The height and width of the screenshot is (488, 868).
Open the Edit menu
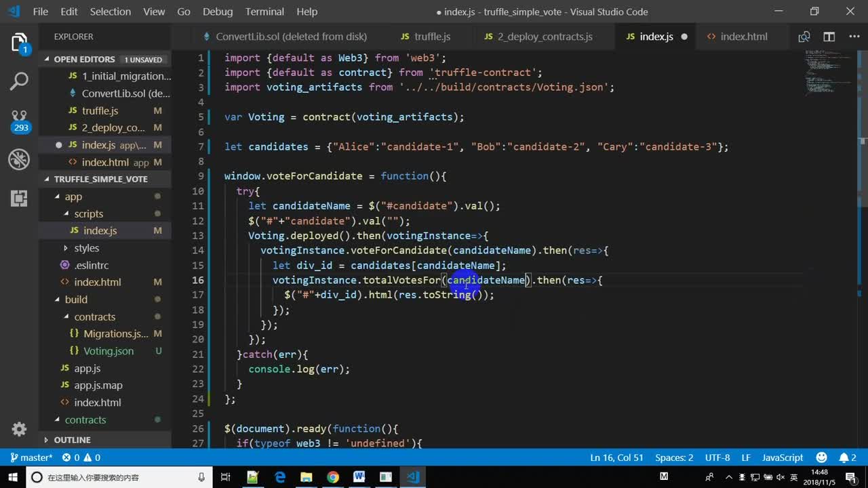(68, 12)
